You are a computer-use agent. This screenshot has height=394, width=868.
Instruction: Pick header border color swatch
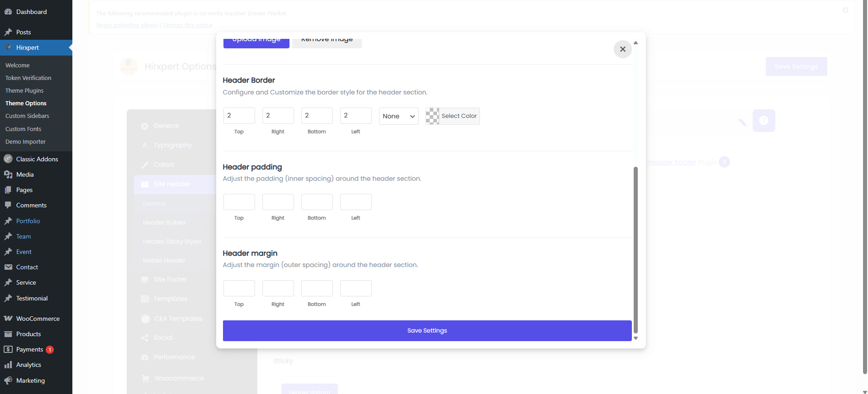coord(432,116)
